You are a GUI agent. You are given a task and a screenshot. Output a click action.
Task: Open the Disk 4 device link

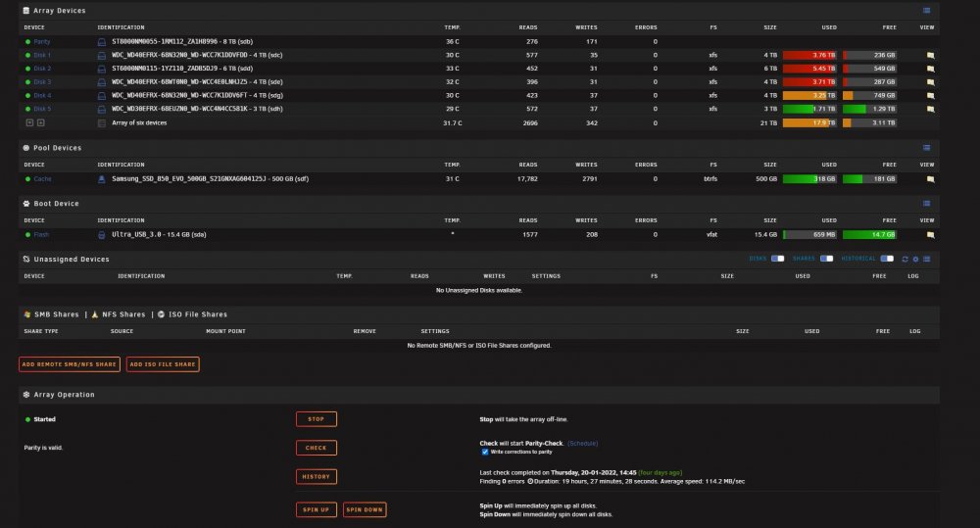coord(42,96)
